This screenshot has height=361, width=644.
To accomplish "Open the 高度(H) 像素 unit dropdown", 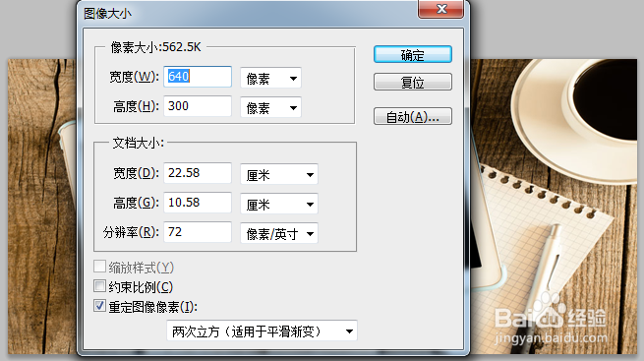I will [270, 107].
